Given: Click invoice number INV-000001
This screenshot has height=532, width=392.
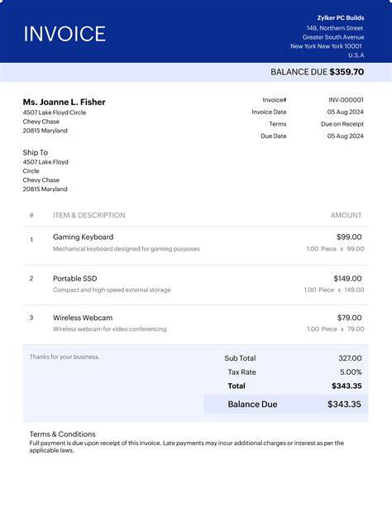Looking at the screenshot, I should [346, 100].
